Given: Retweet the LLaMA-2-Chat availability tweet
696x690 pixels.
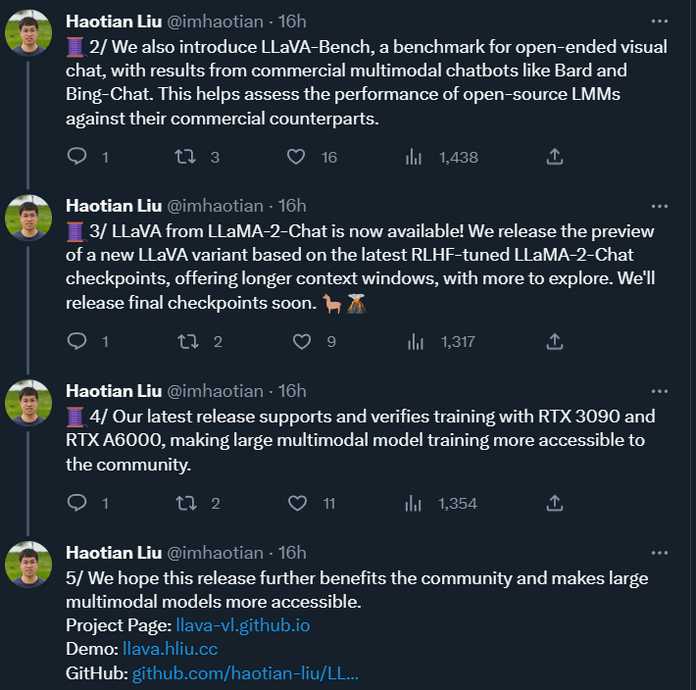Looking at the screenshot, I should click(x=188, y=341).
